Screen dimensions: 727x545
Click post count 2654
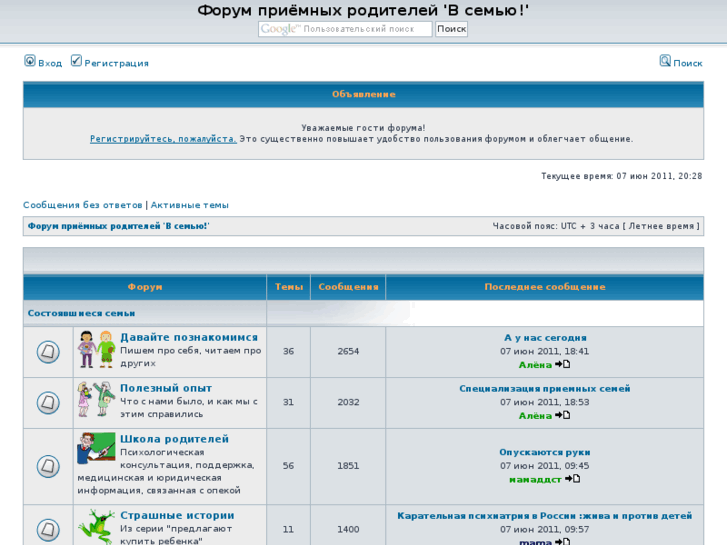[348, 352]
